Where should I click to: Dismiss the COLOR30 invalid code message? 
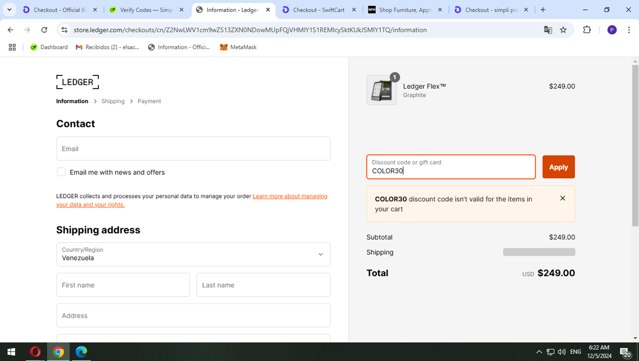click(x=562, y=198)
